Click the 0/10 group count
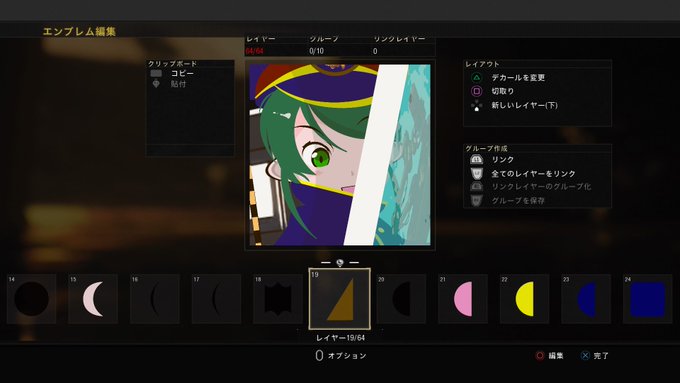This screenshot has width=680, height=383. click(317, 51)
